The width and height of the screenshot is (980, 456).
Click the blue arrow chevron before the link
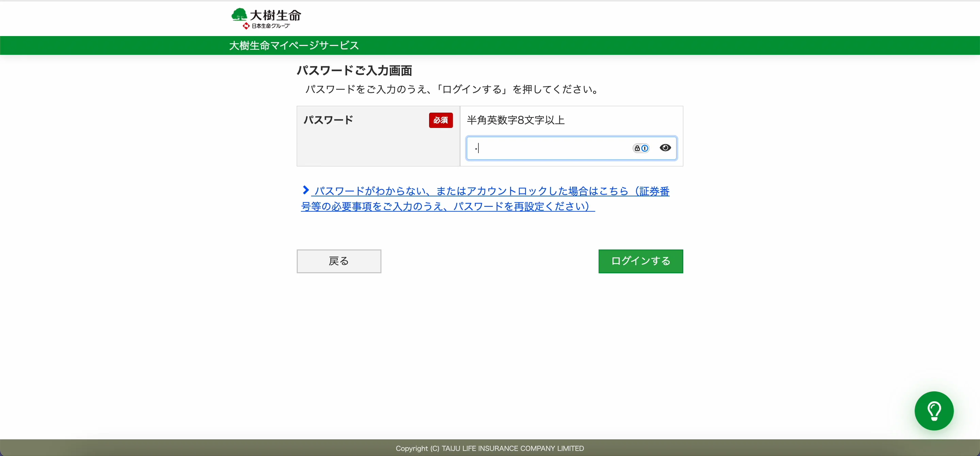[x=305, y=190]
